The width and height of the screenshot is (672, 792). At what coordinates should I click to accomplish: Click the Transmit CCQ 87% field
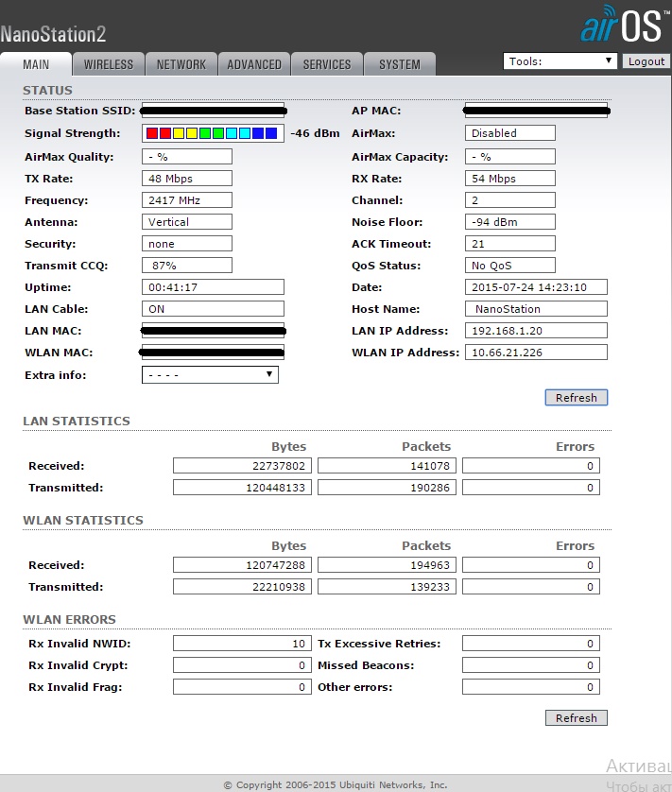187,266
